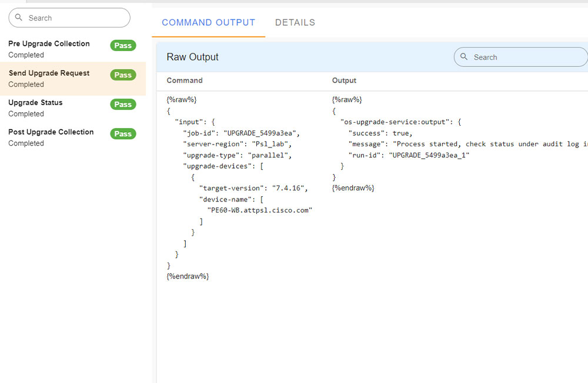Click the "input": { line
Image resolution: width=588 pixels, height=383 pixels.
pos(195,122)
